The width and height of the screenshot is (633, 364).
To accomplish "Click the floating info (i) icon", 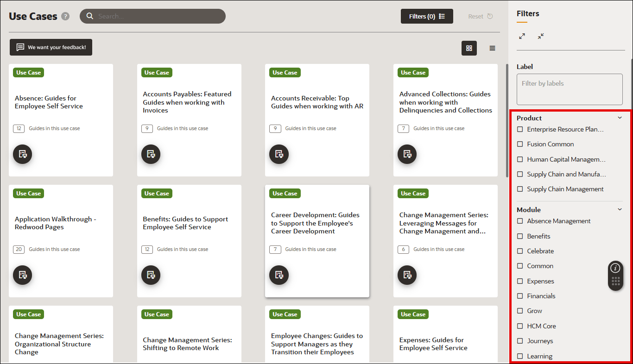I will 615,268.
